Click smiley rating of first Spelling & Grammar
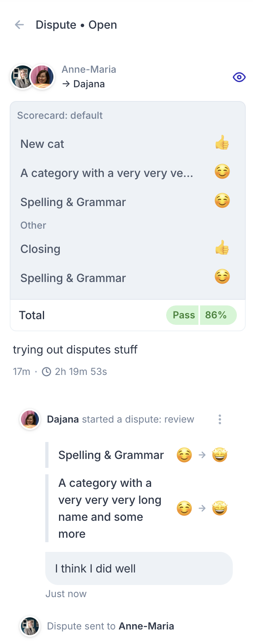This screenshot has height=644, width=253. pos(222,201)
